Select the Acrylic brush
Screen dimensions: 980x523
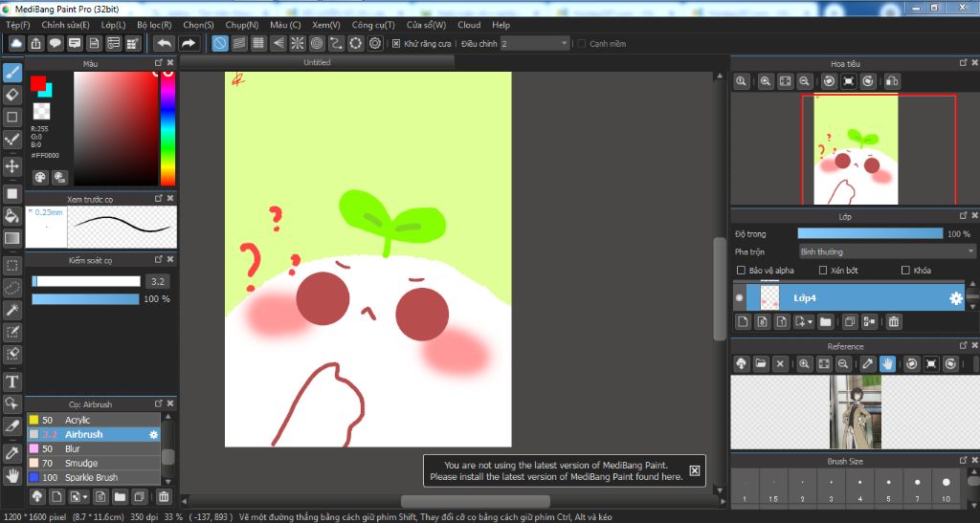coord(94,420)
